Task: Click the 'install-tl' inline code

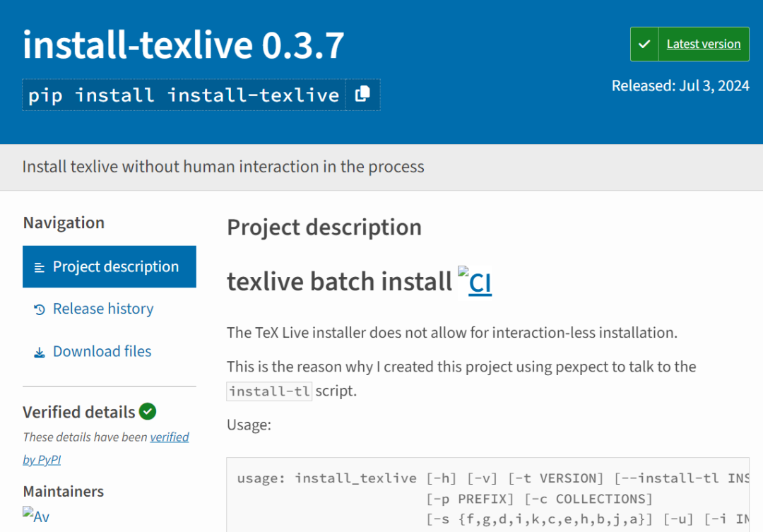Action: pos(269,391)
